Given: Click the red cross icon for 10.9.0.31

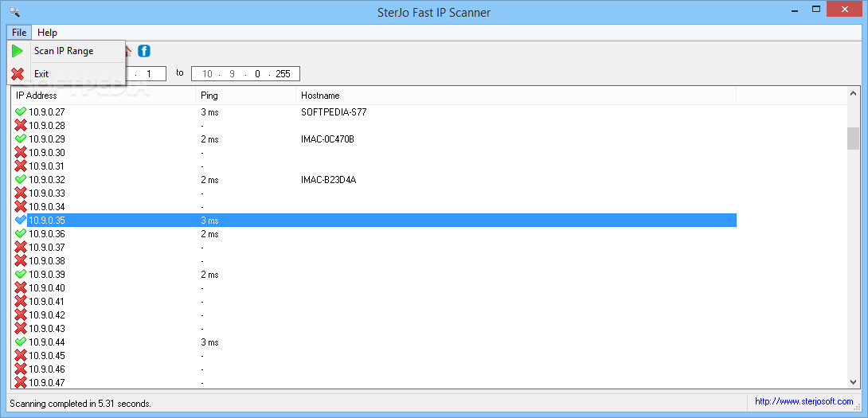Looking at the screenshot, I should click(21, 166).
